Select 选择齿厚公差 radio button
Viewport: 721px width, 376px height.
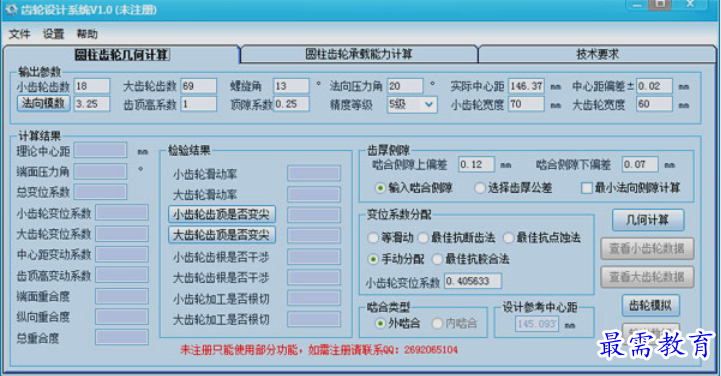(x=480, y=188)
